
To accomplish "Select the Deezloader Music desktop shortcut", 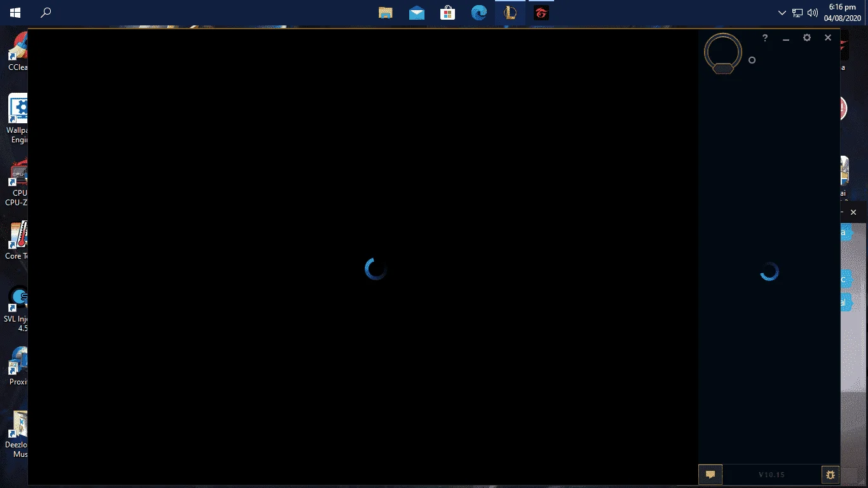I will (17, 434).
